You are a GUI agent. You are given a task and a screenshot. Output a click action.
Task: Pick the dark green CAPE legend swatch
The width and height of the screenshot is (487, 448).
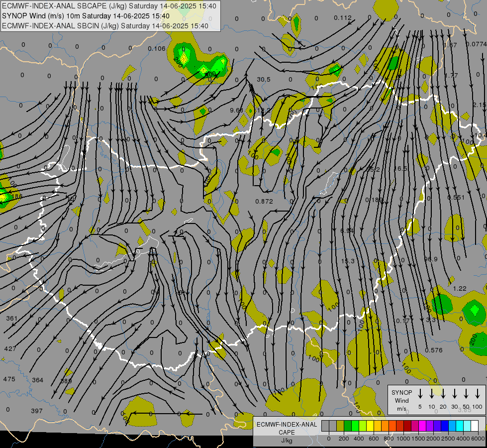(348, 426)
